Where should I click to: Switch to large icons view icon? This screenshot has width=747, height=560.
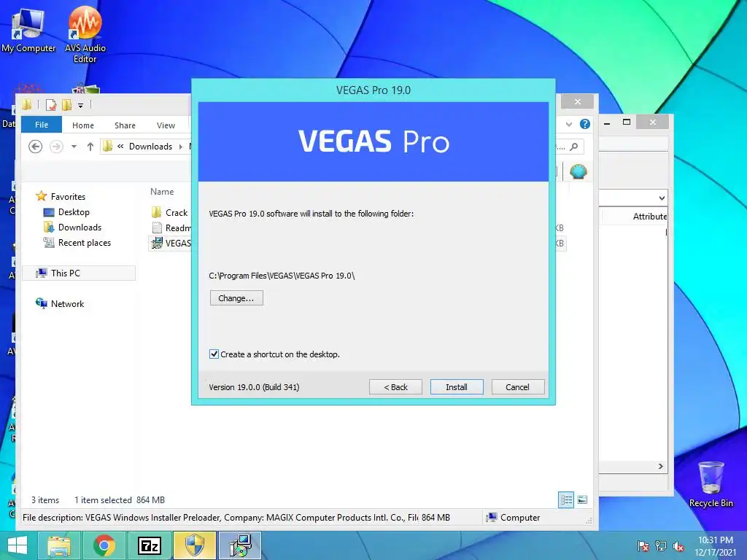tap(582, 499)
